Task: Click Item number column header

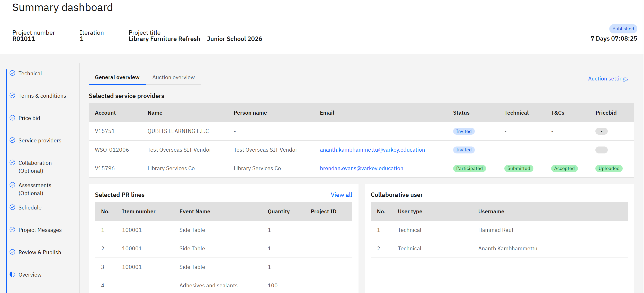Action: pyautogui.click(x=139, y=212)
